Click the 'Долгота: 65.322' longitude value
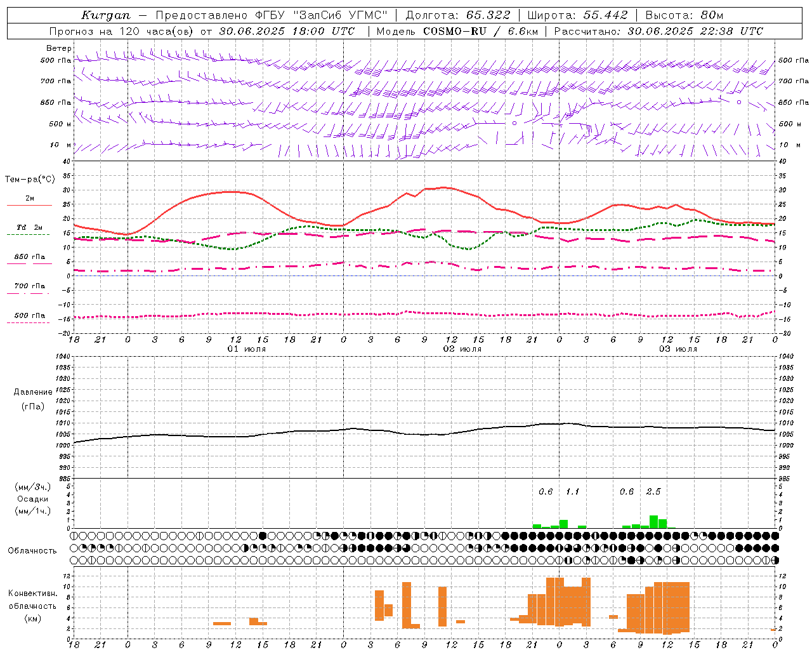The image size is (812, 650). [x=458, y=15]
